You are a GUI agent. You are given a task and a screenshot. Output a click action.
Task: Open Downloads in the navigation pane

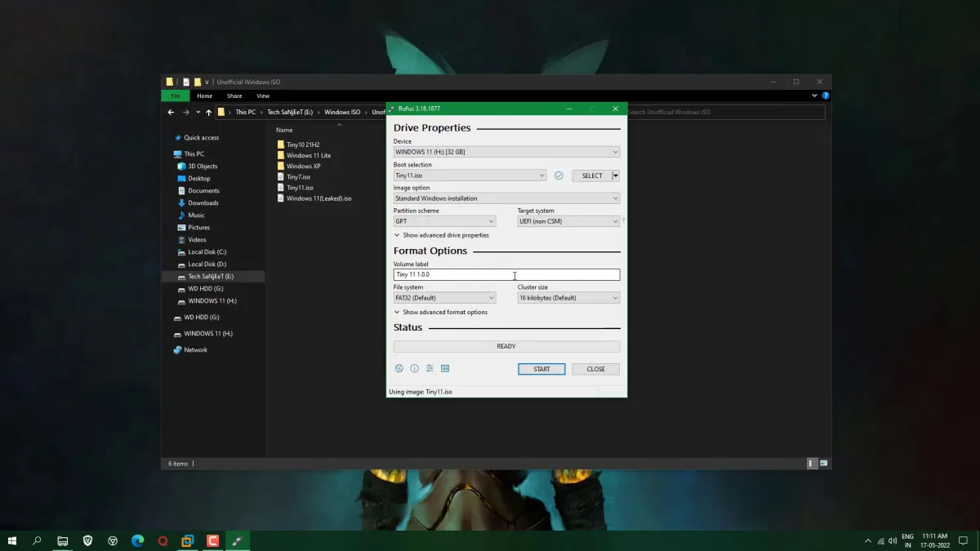[x=203, y=202]
